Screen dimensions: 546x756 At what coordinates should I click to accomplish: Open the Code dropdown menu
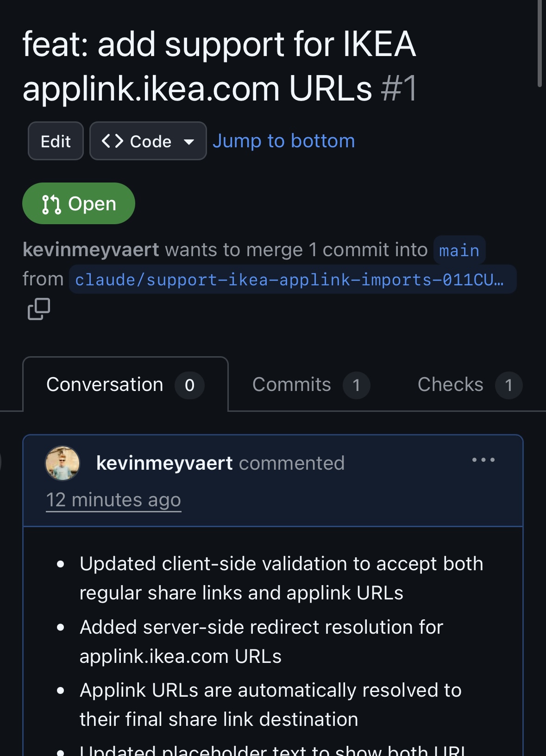tap(190, 141)
